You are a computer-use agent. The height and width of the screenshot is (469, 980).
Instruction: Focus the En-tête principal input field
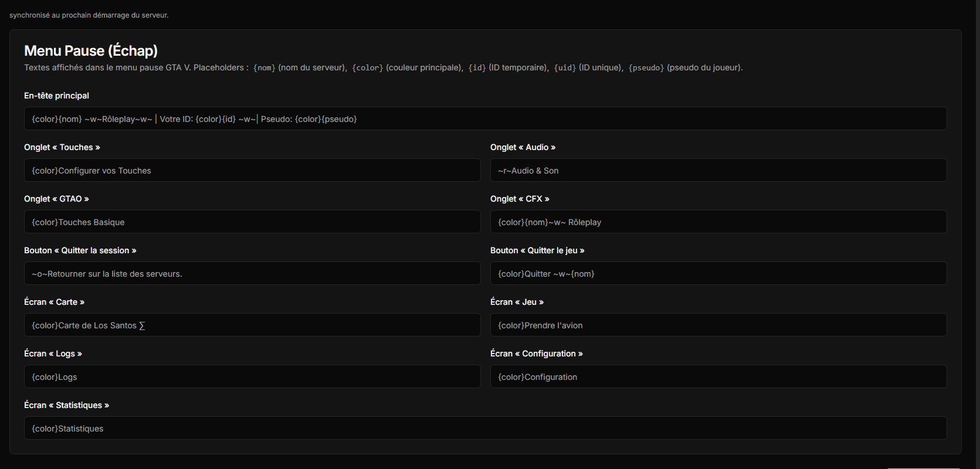485,118
